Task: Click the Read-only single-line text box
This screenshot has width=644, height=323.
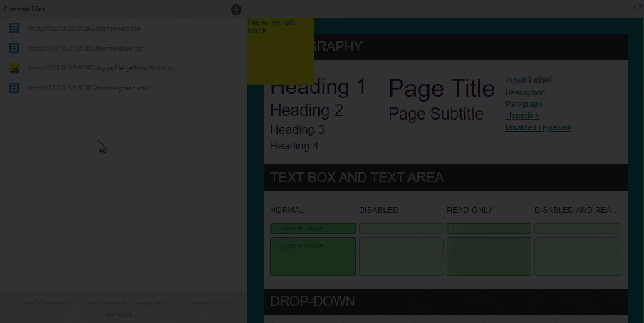Action: click(x=489, y=228)
